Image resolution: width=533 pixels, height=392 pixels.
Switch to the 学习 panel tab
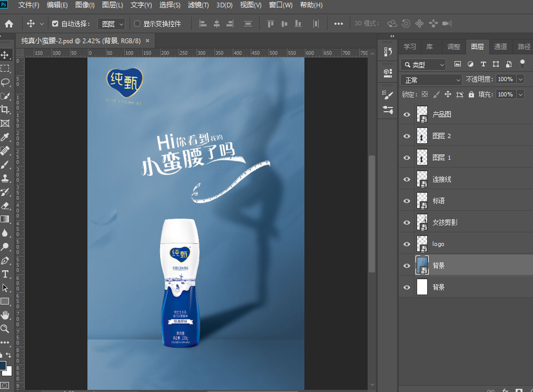click(410, 46)
